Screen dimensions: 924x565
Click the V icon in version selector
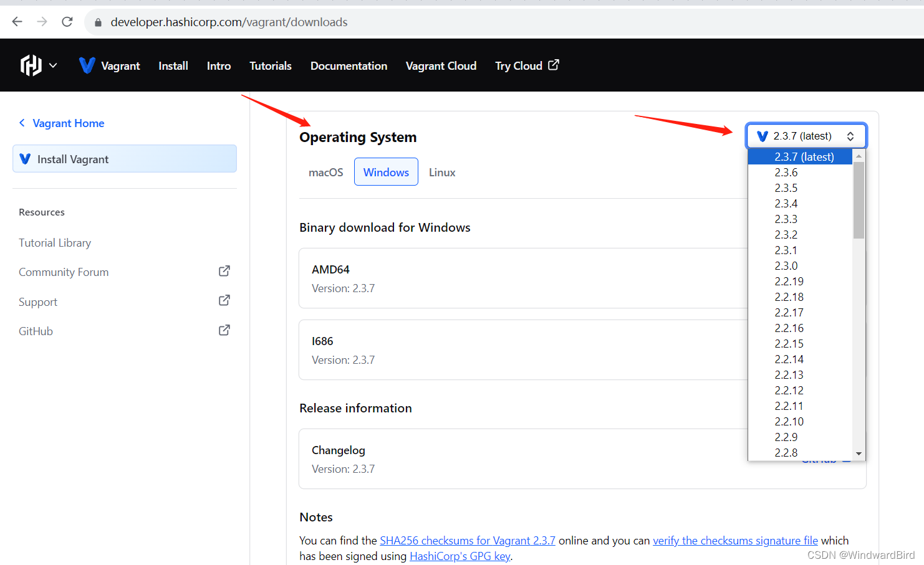[x=762, y=136]
